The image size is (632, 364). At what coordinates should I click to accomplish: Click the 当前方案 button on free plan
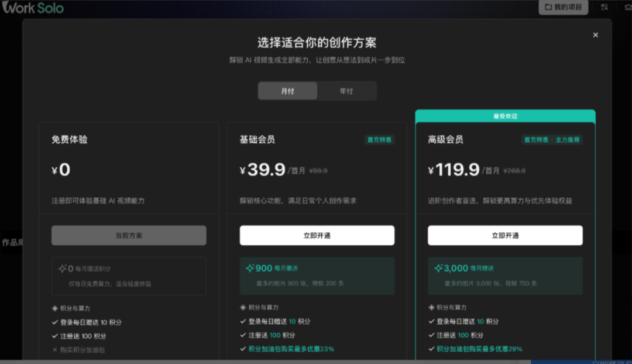[x=129, y=235]
